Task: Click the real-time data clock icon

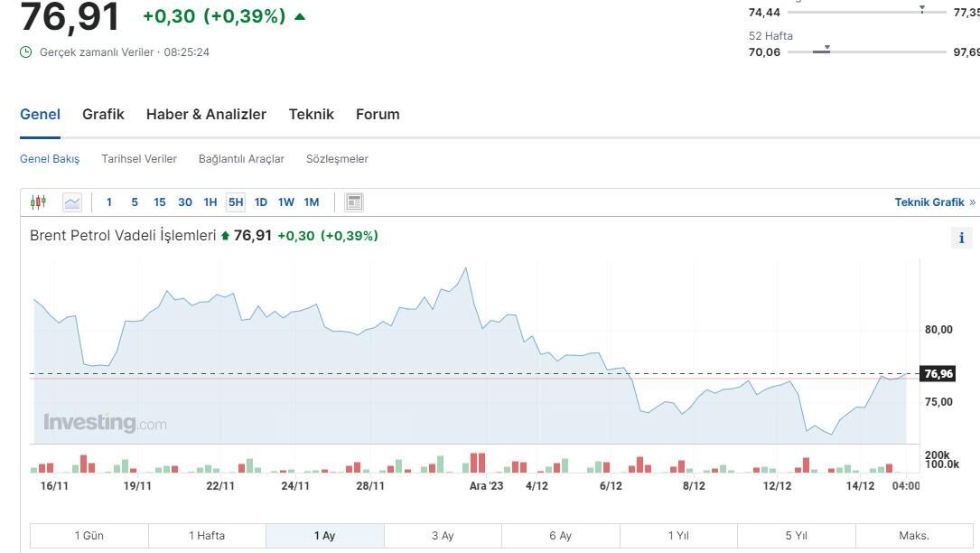Action: point(26,52)
